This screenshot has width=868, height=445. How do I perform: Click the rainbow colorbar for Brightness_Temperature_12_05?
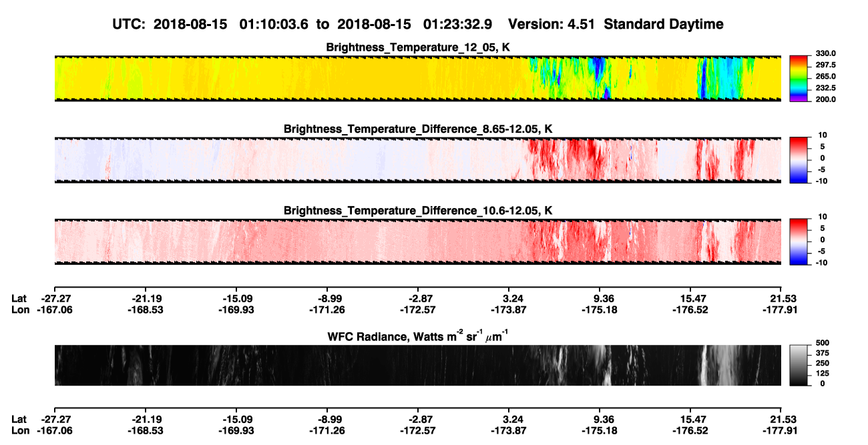pyautogui.click(x=799, y=78)
